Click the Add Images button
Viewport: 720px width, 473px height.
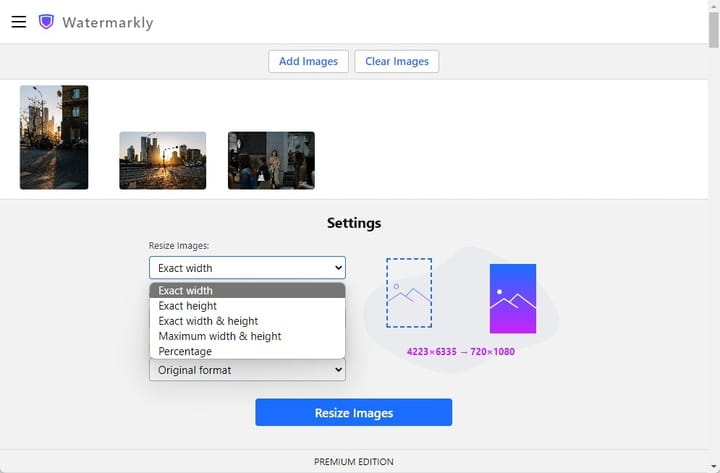(x=308, y=61)
